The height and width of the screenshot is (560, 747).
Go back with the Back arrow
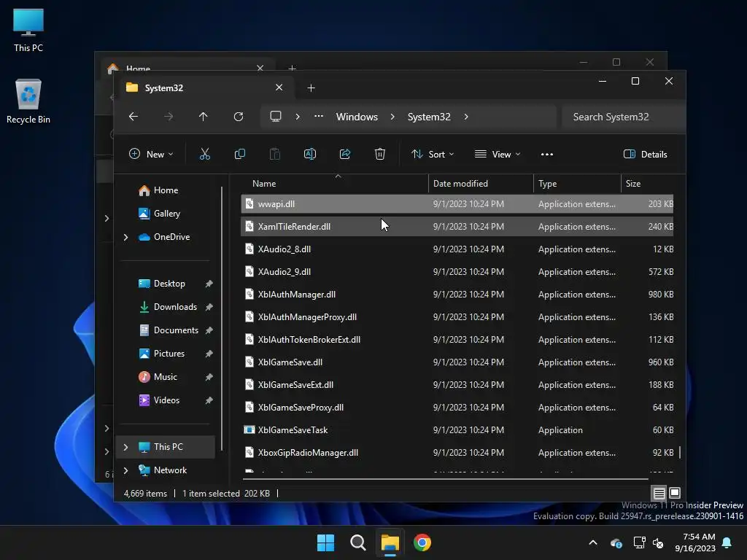[133, 117]
